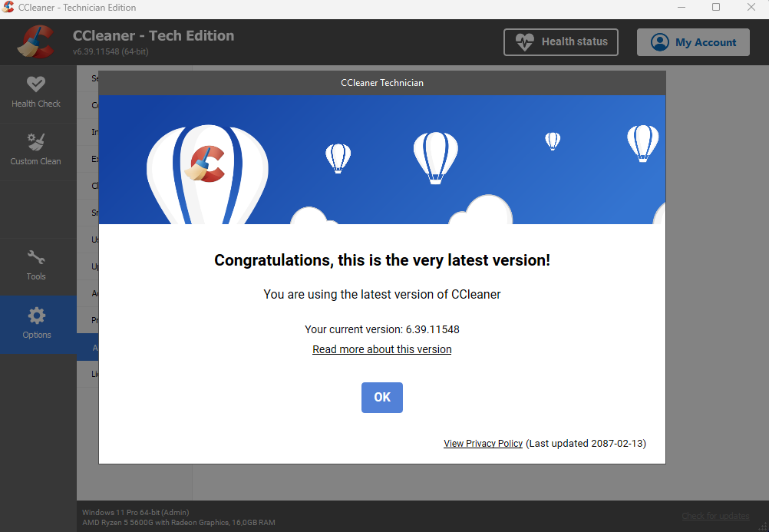
Task: Go to the Tools section
Action: click(x=36, y=266)
